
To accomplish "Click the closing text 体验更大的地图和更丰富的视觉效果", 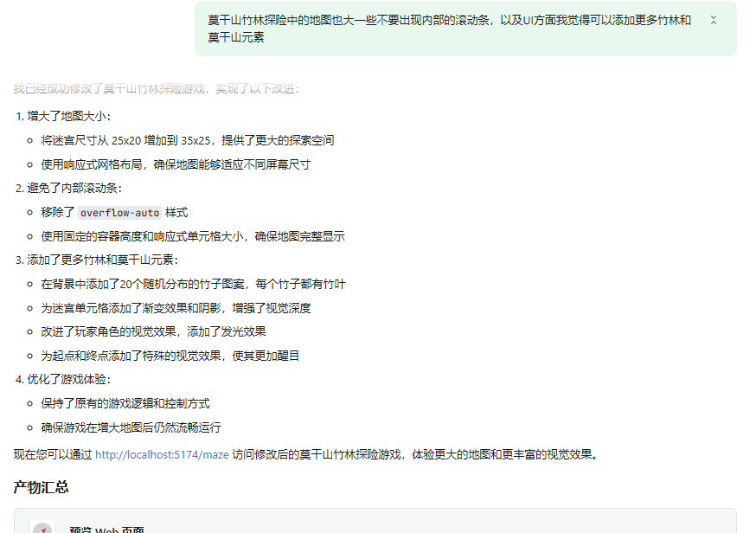I will pos(505,454).
